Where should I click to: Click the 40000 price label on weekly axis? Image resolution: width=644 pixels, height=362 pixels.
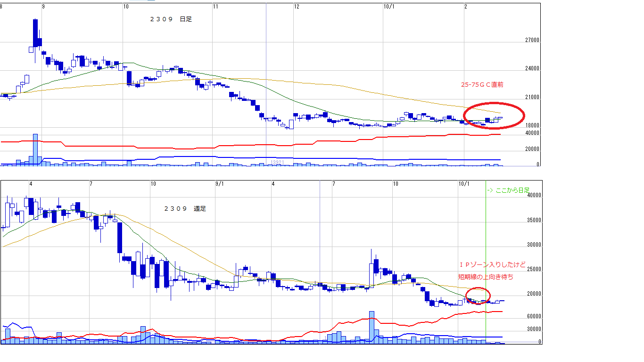point(535,196)
